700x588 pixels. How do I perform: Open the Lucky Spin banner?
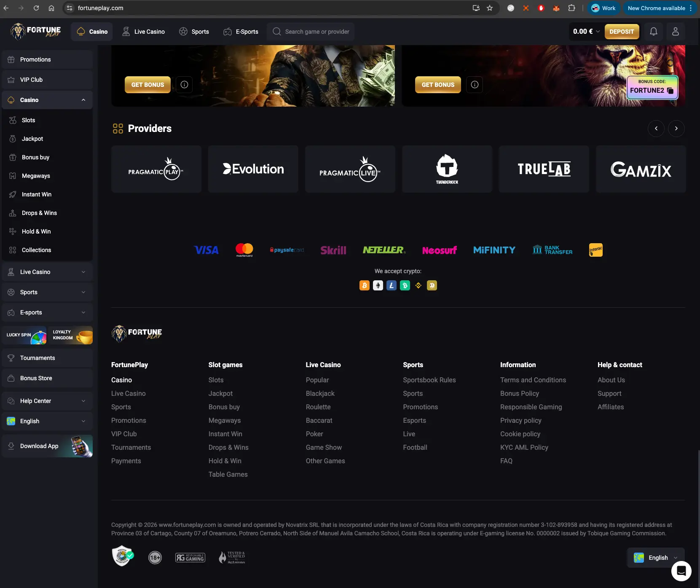click(24, 335)
